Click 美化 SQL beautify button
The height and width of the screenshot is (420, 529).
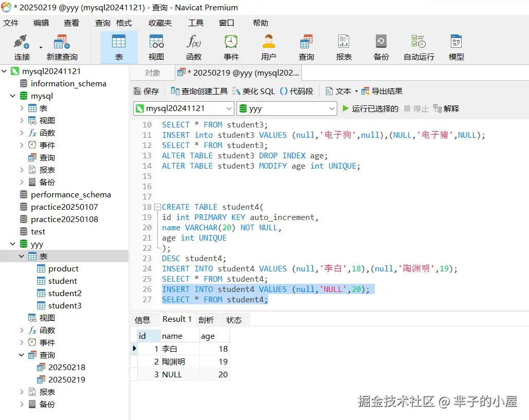click(x=254, y=91)
